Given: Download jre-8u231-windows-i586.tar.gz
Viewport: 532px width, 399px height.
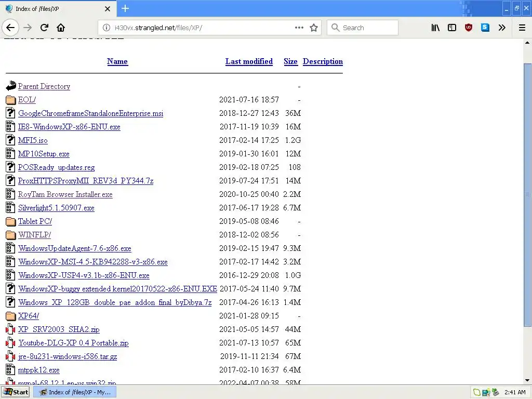Looking at the screenshot, I should point(68,356).
